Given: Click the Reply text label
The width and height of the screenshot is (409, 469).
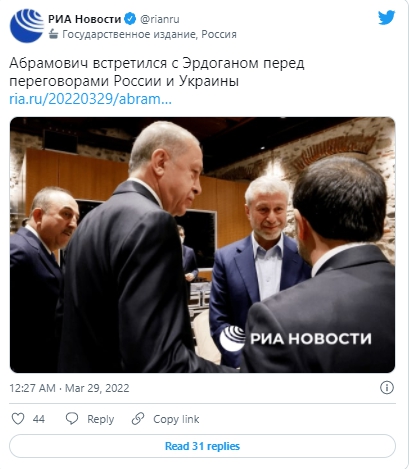Looking at the screenshot, I should [100, 419].
